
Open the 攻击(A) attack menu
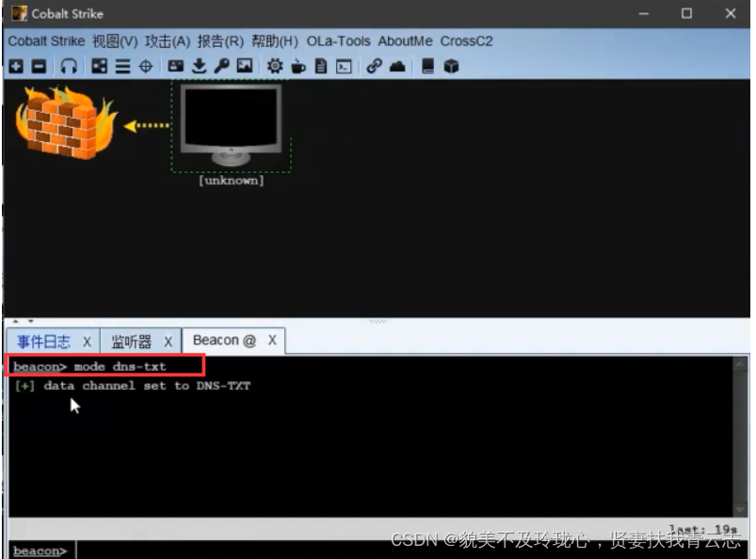coord(168,41)
